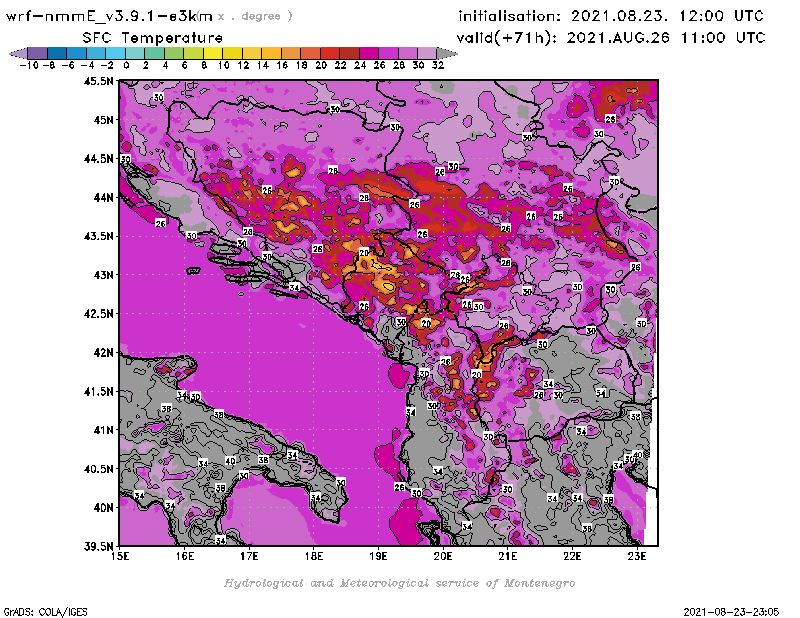800x618 pixels.
Task: Click the dark blue swatch between -8 and -6
Action: (57, 53)
